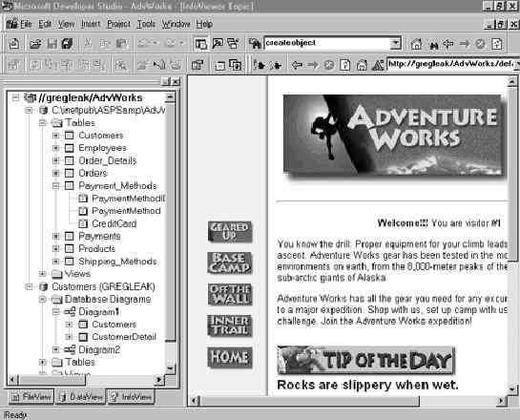Switch to the InfoView tab
The width and height of the screenshot is (520, 420).
tap(132, 396)
